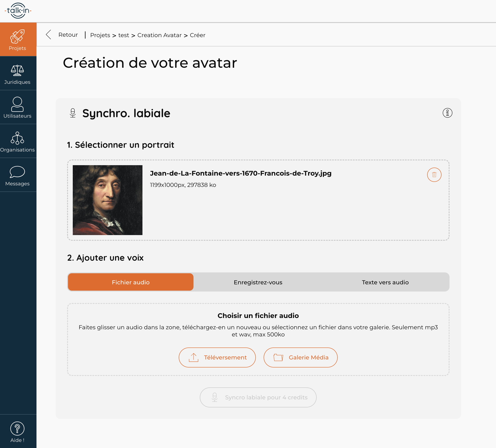This screenshot has width=496, height=448.
Task: Delete the selected portrait with trash icon
Action: point(434,175)
